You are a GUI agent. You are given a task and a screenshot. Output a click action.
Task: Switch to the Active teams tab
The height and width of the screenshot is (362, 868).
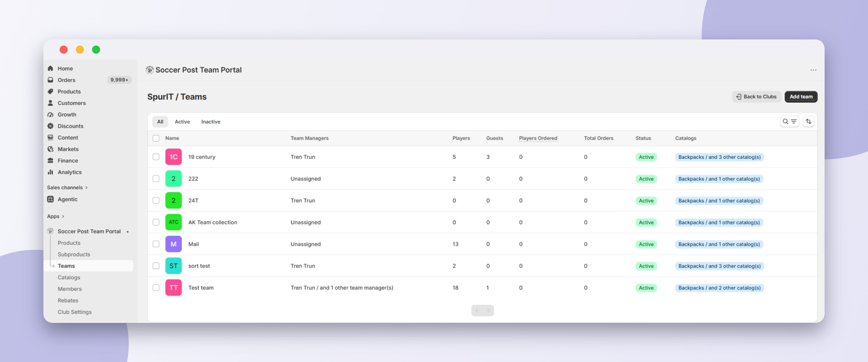click(x=182, y=122)
